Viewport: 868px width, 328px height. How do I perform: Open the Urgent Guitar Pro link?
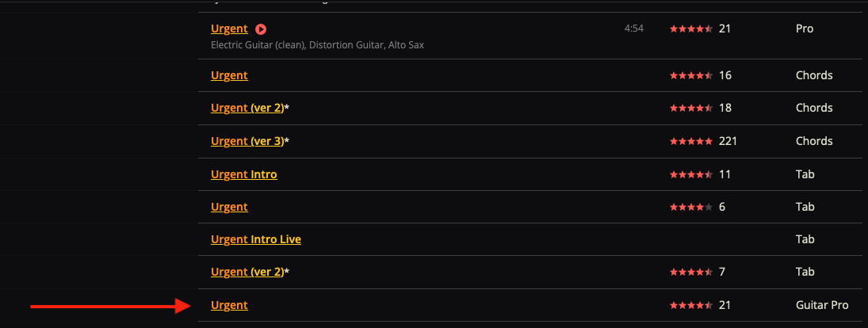point(229,305)
